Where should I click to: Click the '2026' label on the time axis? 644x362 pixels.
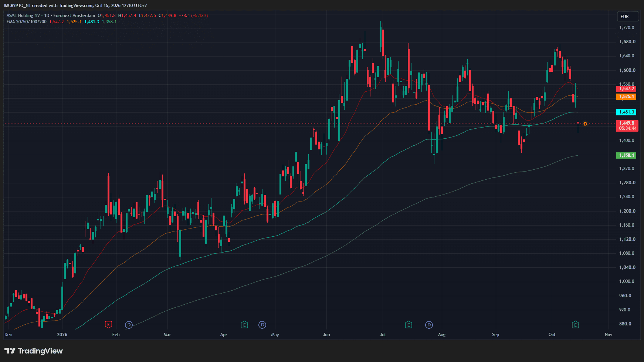62,335
